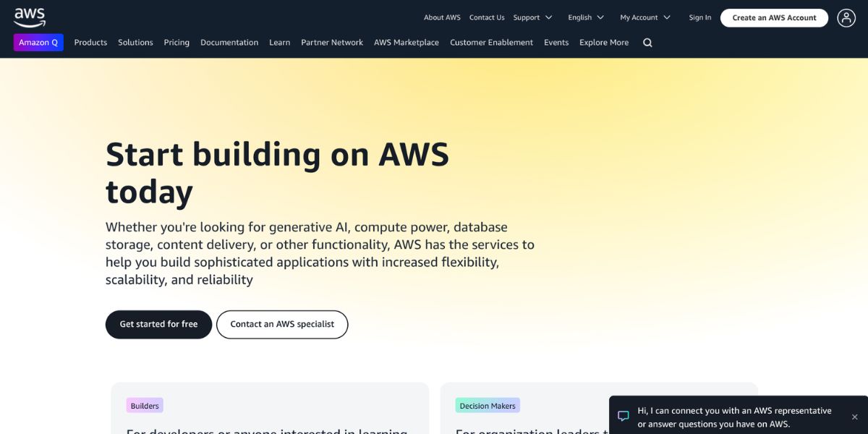Click Contact an AWS specialist button
This screenshot has width=868, height=434.
(282, 325)
